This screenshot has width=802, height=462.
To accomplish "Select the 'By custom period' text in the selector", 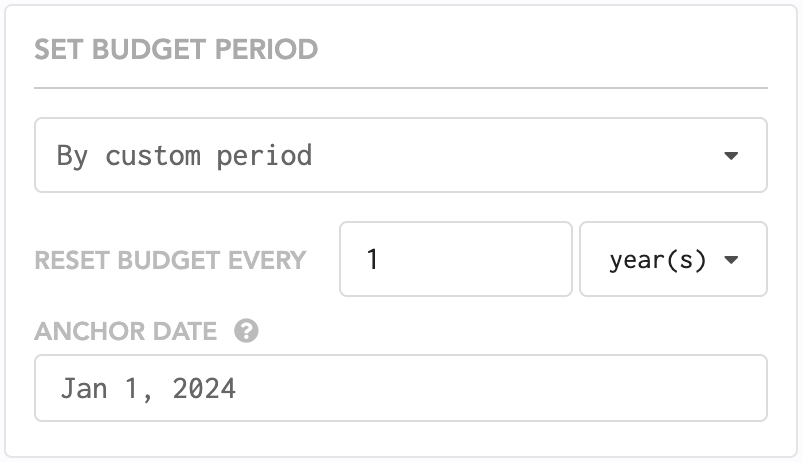I will (184, 156).
